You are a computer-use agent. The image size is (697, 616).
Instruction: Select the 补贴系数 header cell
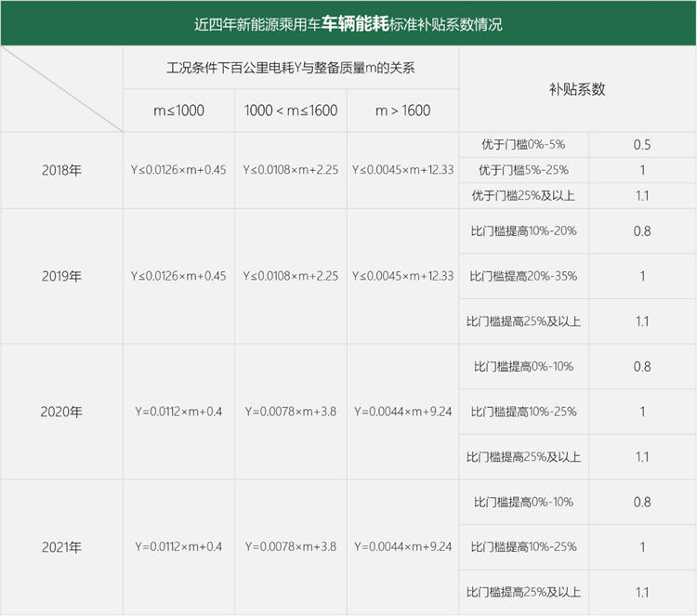coord(576,89)
